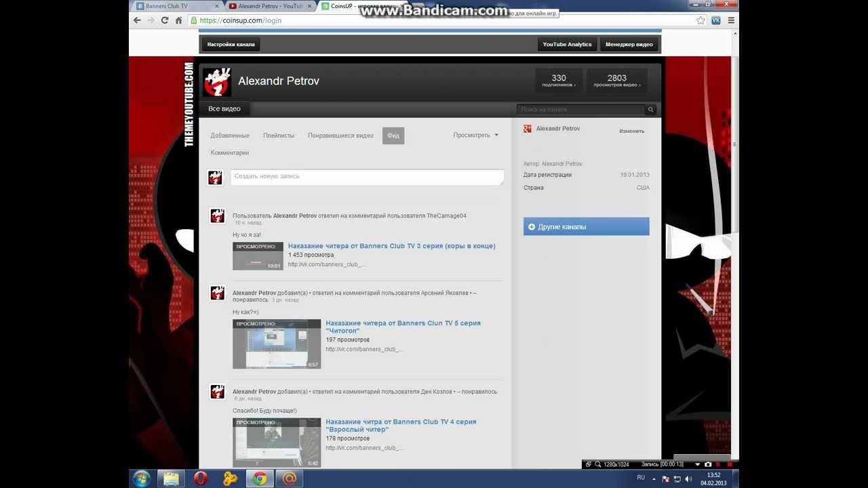The width and height of the screenshot is (868, 488).
Task: Expand the Другие каналы section
Action: (x=587, y=226)
